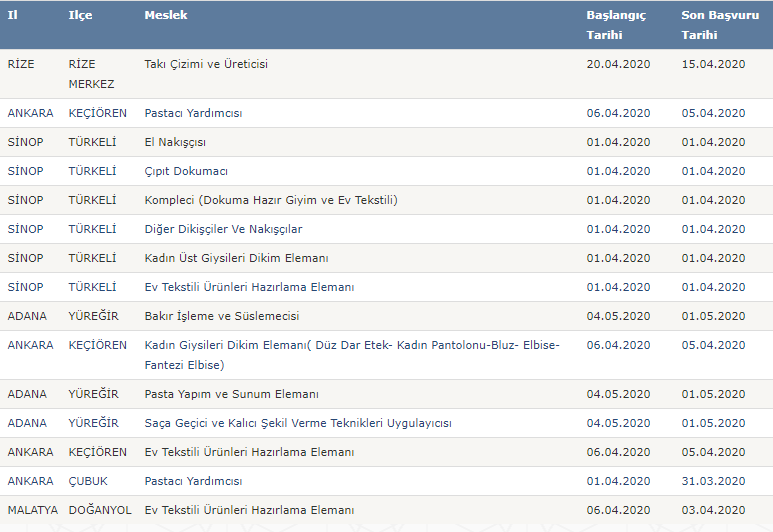This screenshot has height=532, width=773.
Task: Click the 'Meslek' column header
Action: tap(166, 16)
